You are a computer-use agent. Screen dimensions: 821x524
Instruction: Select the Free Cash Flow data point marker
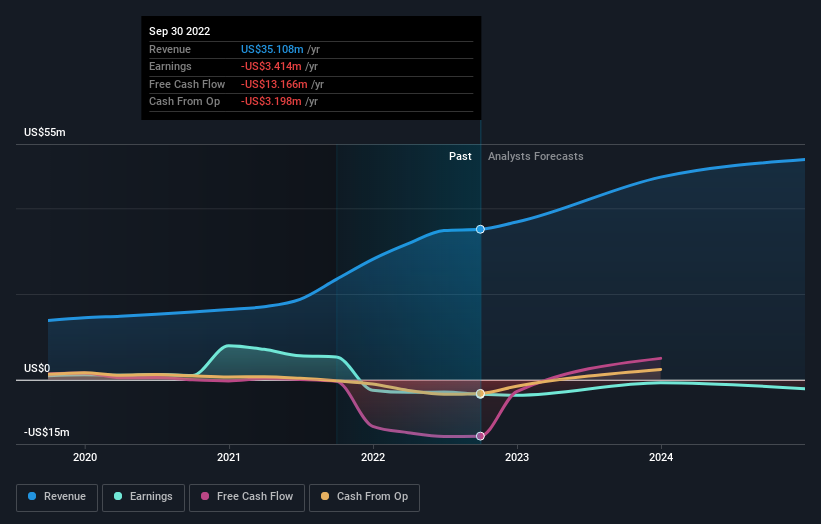pyautogui.click(x=480, y=436)
